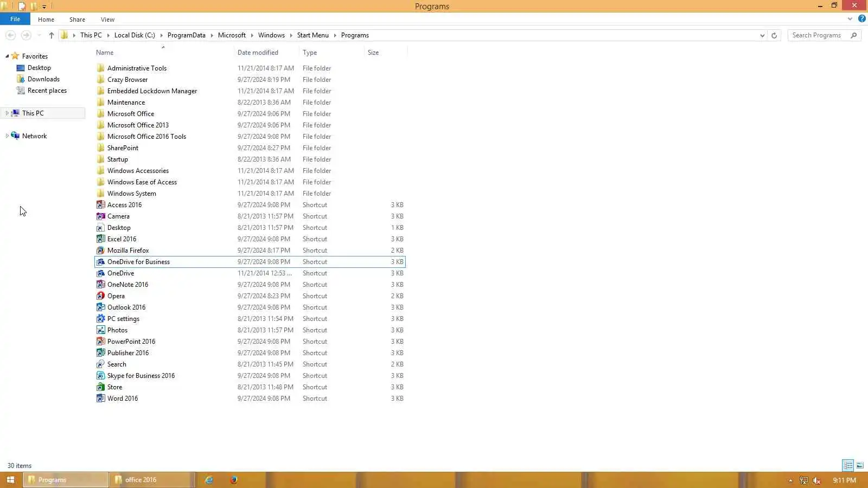The height and width of the screenshot is (488, 868).
Task: Collapse the Favorites tree node
Action: click(7, 56)
